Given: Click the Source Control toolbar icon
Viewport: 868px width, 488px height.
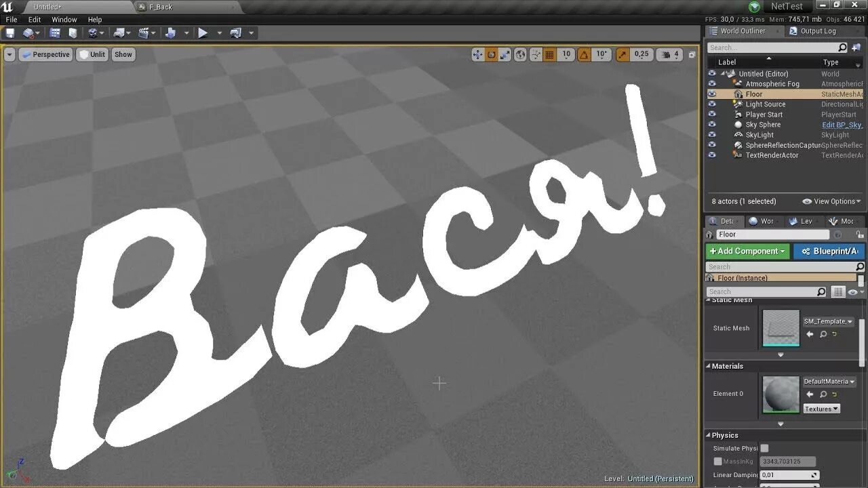Looking at the screenshot, I should (x=28, y=33).
